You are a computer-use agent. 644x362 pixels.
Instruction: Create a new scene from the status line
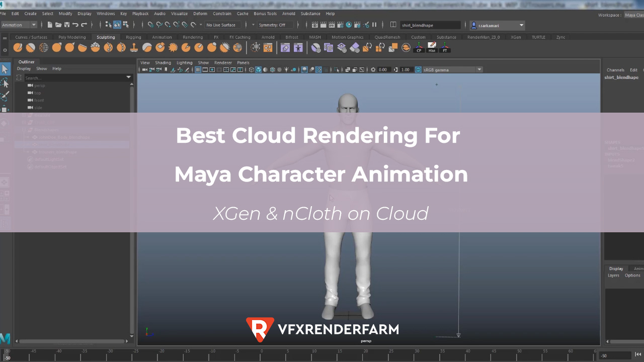pos(50,25)
